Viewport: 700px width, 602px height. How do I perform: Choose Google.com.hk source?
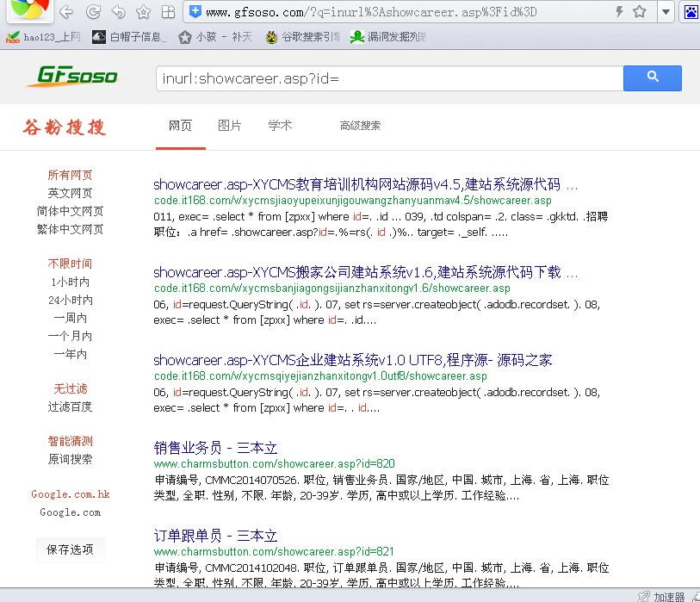(70, 494)
